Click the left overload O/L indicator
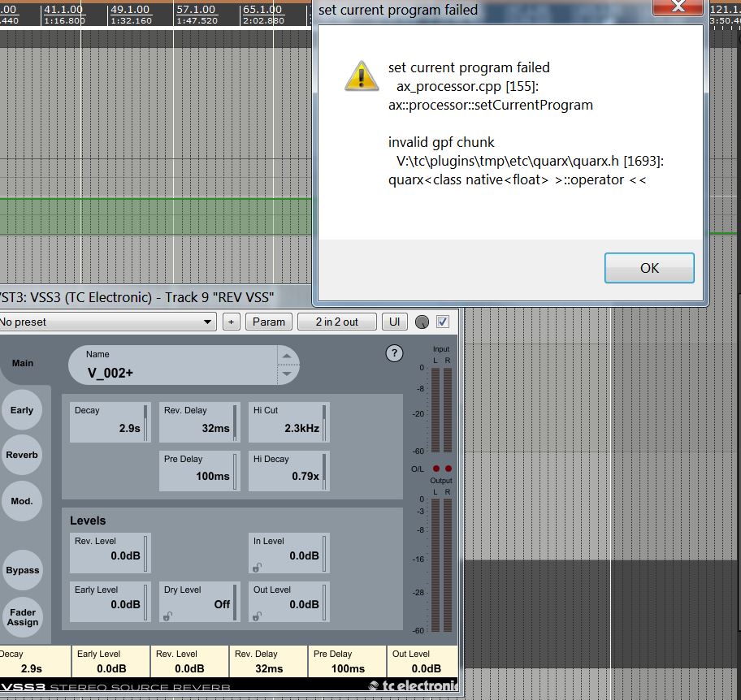Screen dimensions: 741x700 pos(436,469)
